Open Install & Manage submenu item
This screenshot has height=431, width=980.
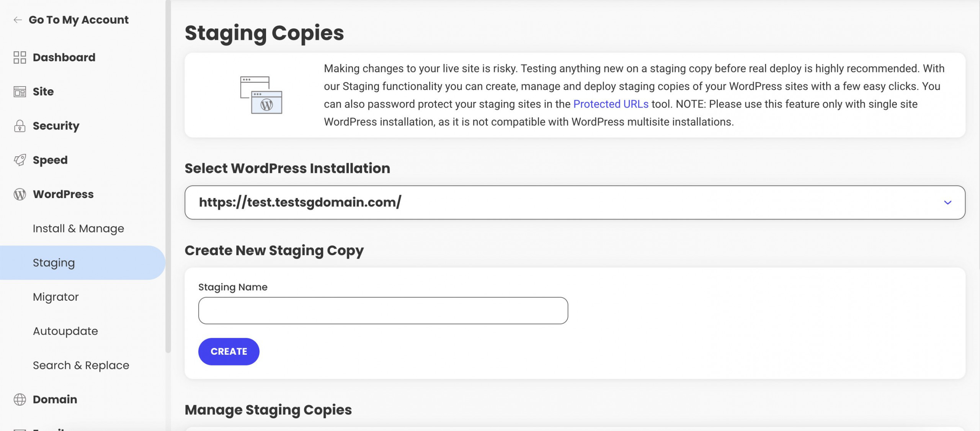pos(78,228)
